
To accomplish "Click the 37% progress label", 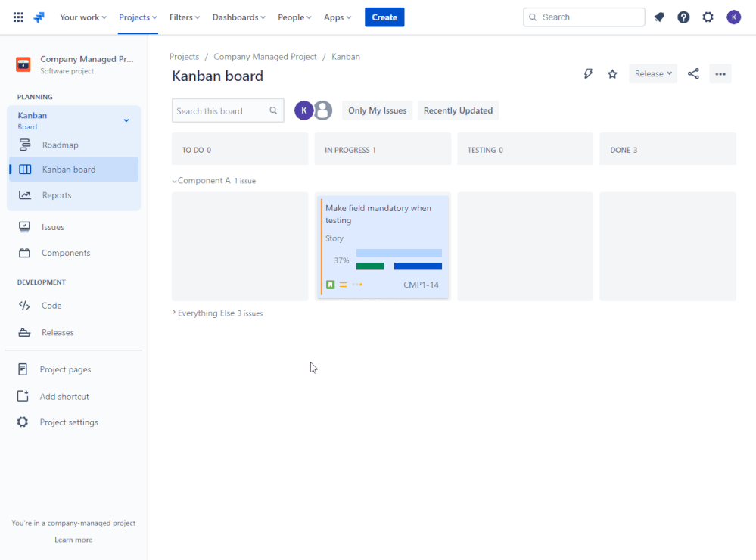I will pyautogui.click(x=341, y=260).
